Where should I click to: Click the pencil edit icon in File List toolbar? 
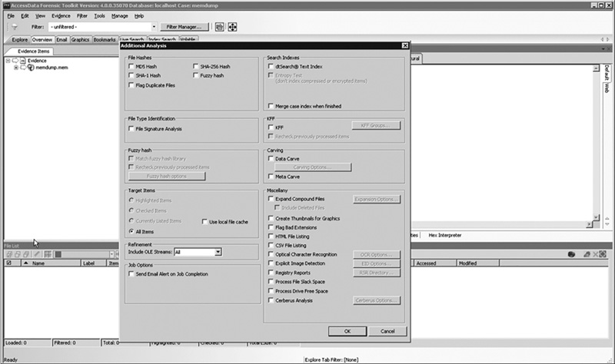coord(37,254)
